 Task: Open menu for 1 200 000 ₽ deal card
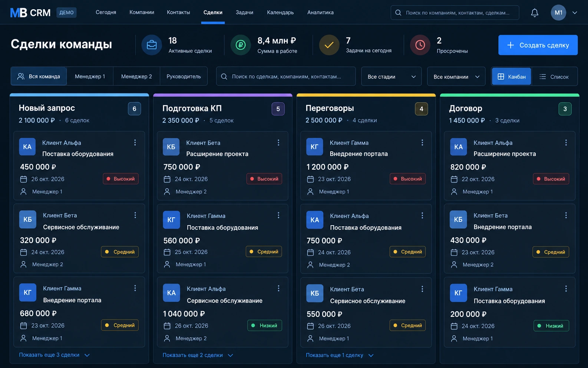pos(422,142)
